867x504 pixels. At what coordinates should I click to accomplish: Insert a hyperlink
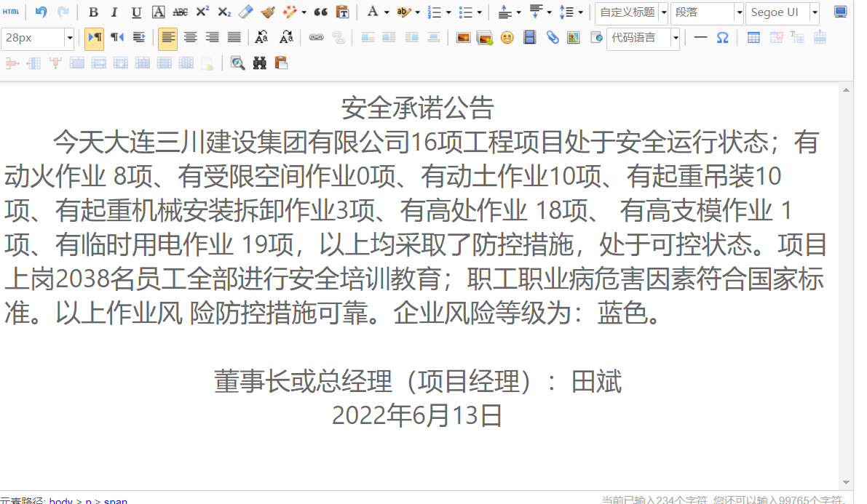coord(316,37)
